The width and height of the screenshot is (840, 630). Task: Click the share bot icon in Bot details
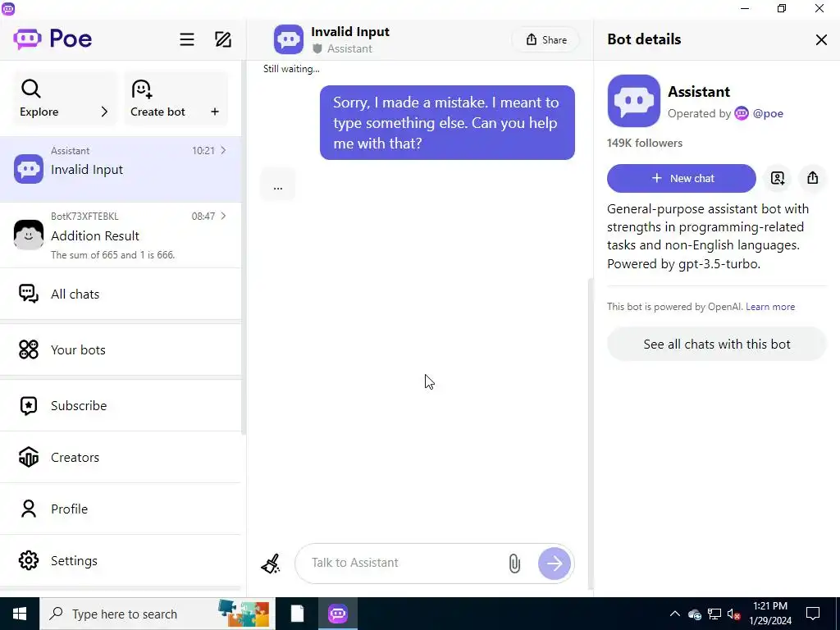coord(813,178)
